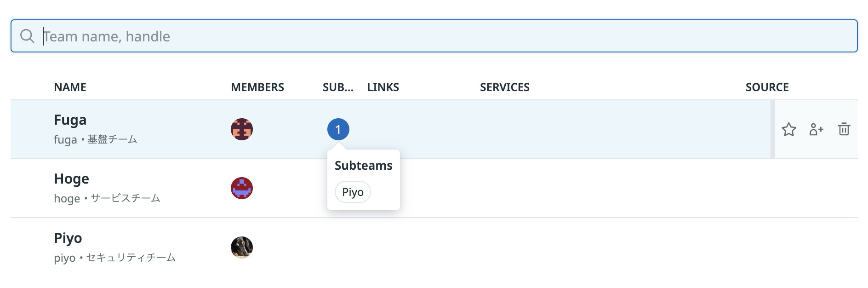Click the SOURCE column header
868x288 pixels.
coord(767,86)
